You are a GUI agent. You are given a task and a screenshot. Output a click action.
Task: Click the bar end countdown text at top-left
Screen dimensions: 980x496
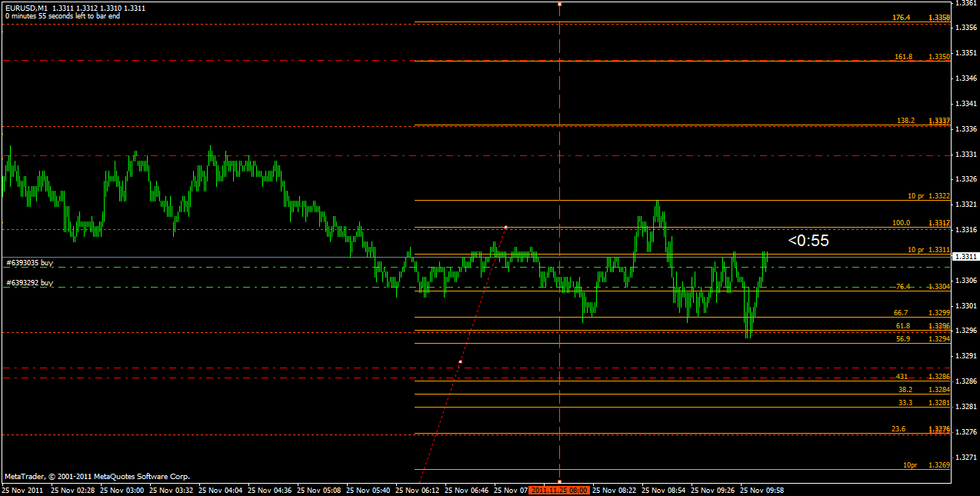pyautogui.click(x=62, y=15)
